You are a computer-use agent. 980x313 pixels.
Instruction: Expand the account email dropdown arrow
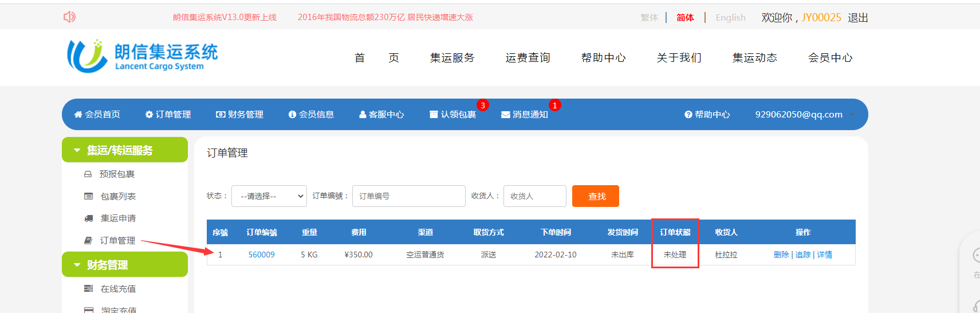853,115
